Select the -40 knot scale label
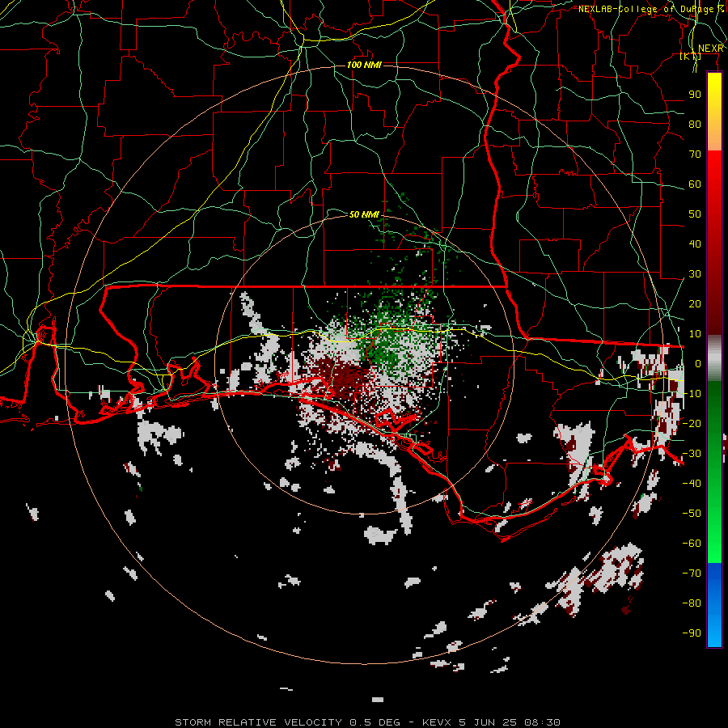This screenshot has width=728, height=728. [692, 484]
